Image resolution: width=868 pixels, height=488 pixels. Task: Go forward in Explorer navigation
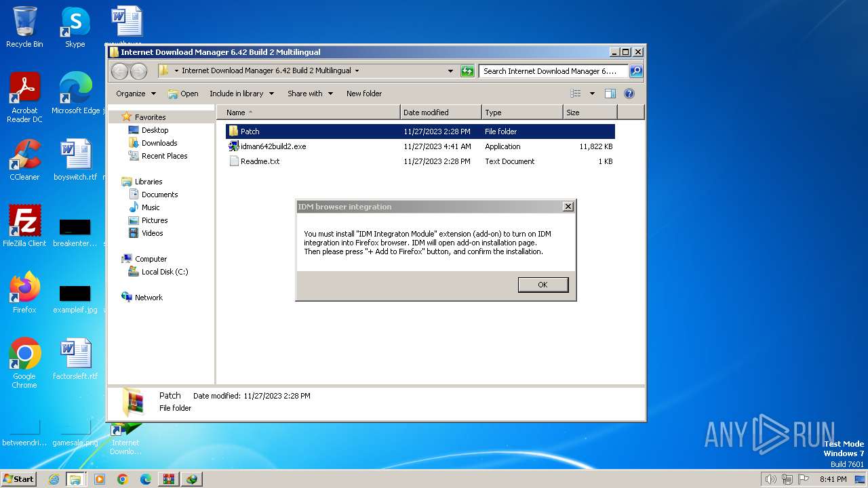coord(138,71)
